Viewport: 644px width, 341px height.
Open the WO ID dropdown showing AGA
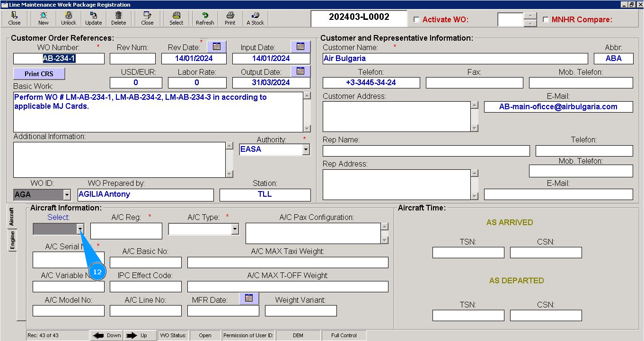click(x=67, y=195)
